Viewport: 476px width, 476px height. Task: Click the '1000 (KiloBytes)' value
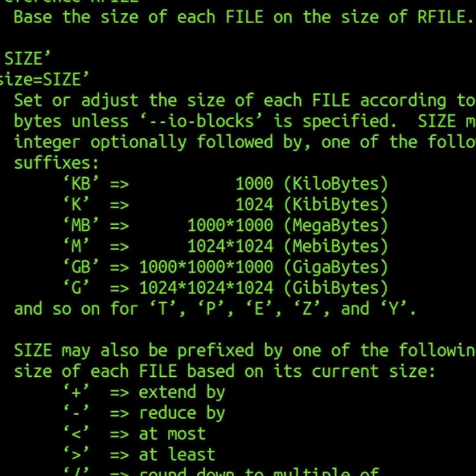coord(312,184)
